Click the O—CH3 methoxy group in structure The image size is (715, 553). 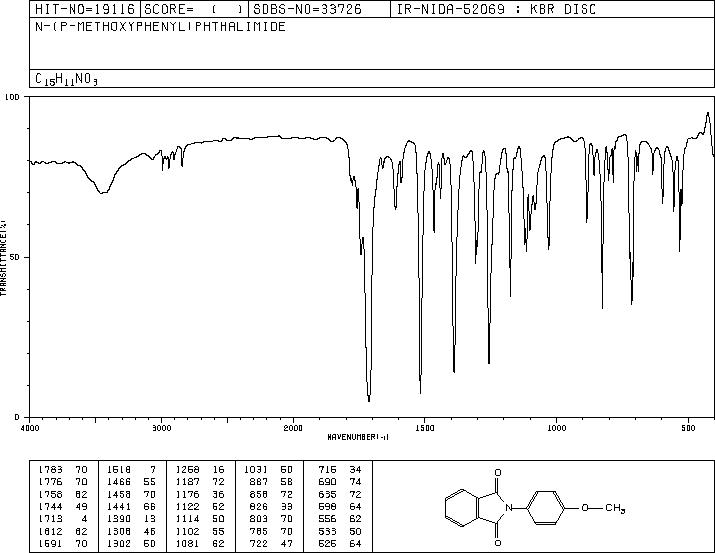603,508
